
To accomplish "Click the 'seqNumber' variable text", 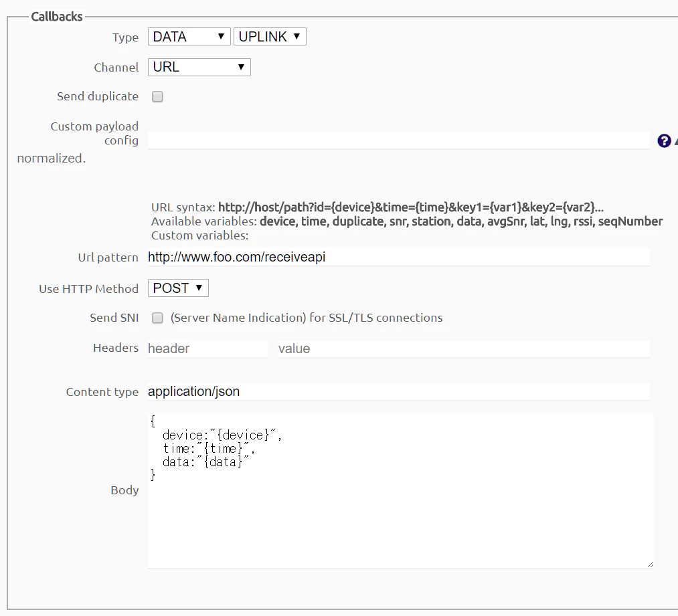I will click(630, 221).
